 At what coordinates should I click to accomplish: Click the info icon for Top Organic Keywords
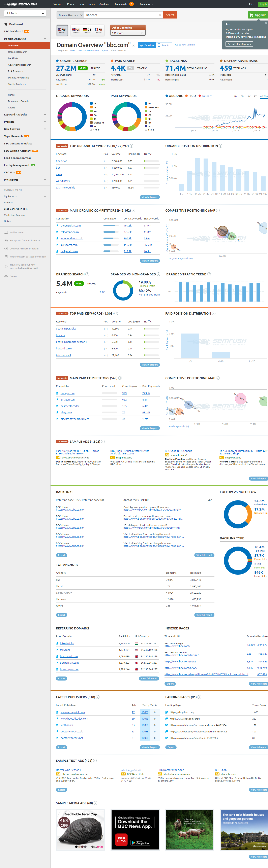click(x=131, y=146)
